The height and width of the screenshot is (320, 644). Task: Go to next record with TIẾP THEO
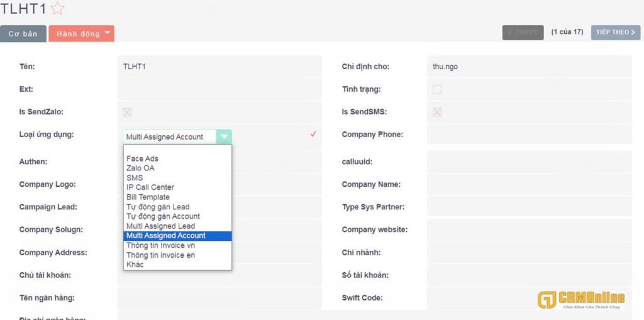[x=615, y=32]
